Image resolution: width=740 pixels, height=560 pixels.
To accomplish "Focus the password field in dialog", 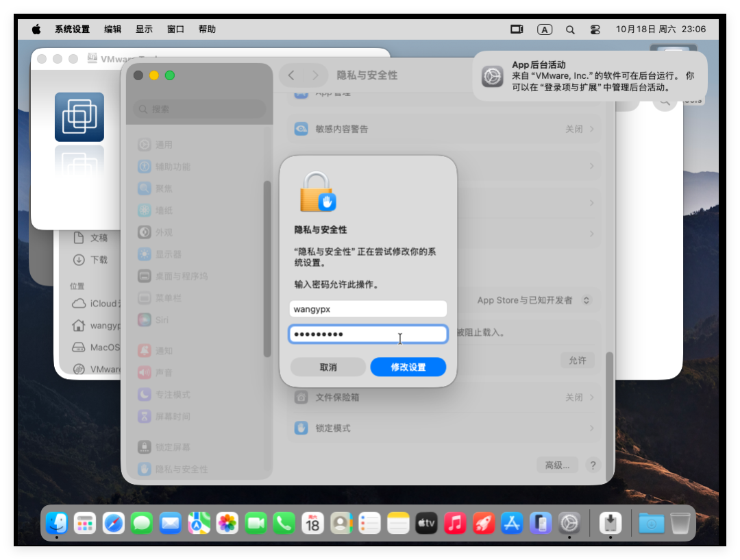I will click(368, 334).
